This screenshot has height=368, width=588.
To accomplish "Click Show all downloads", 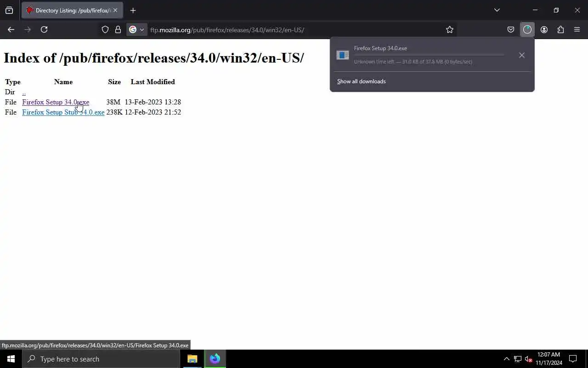I will [362, 81].
